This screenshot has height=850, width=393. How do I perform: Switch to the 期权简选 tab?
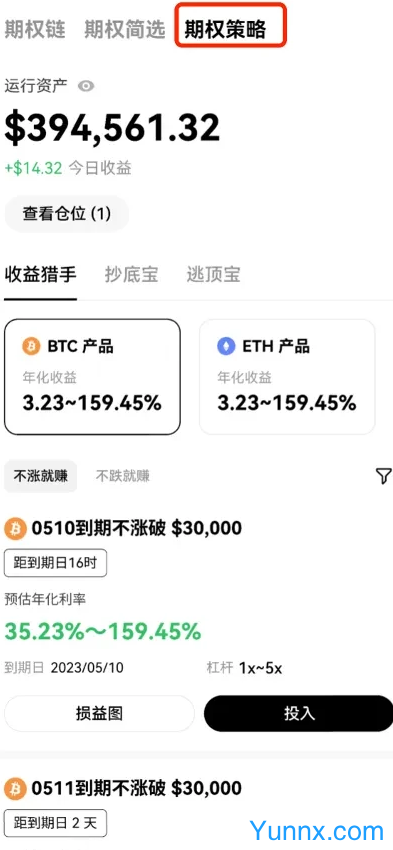tap(125, 29)
